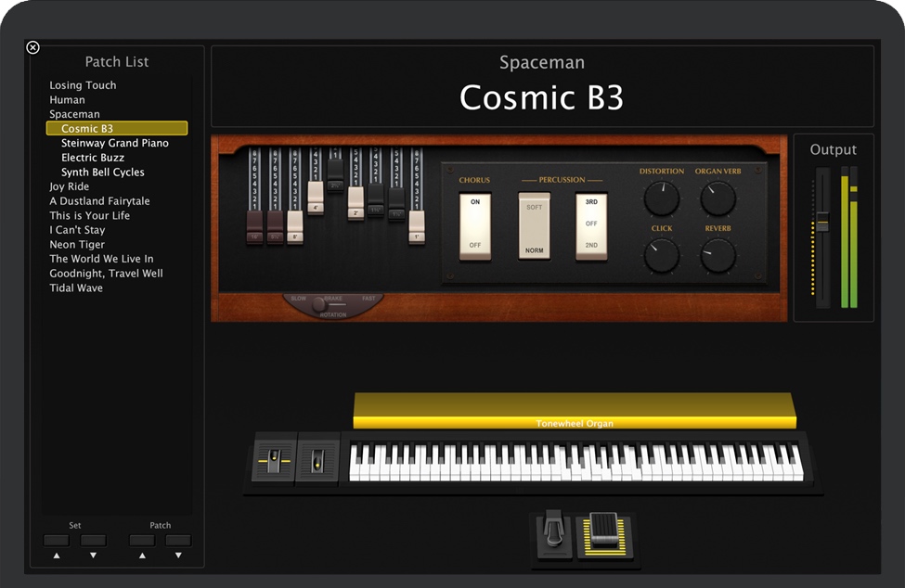This screenshot has width=905, height=588.
Task: Click the Click knob
Action: (x=661, y=255)
